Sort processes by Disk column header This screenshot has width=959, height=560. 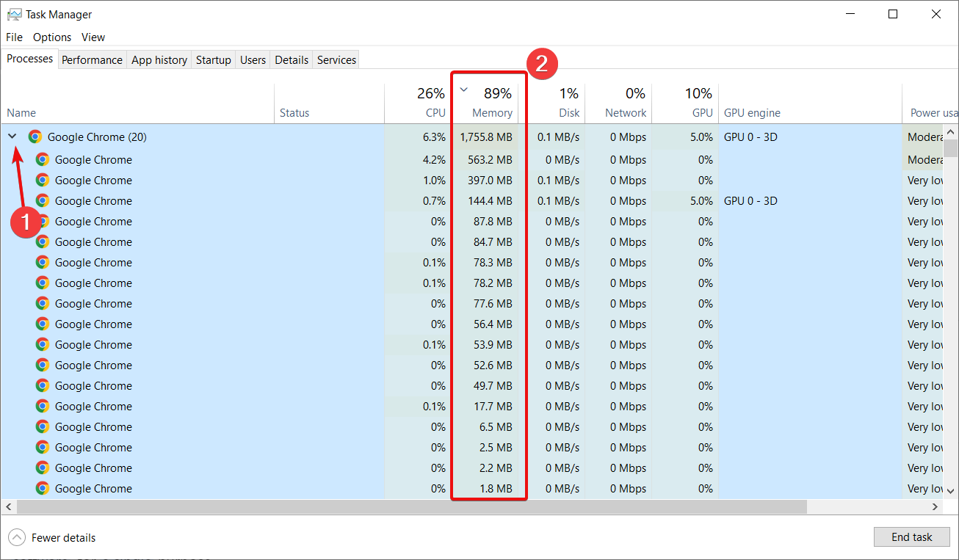pos(552,103)
